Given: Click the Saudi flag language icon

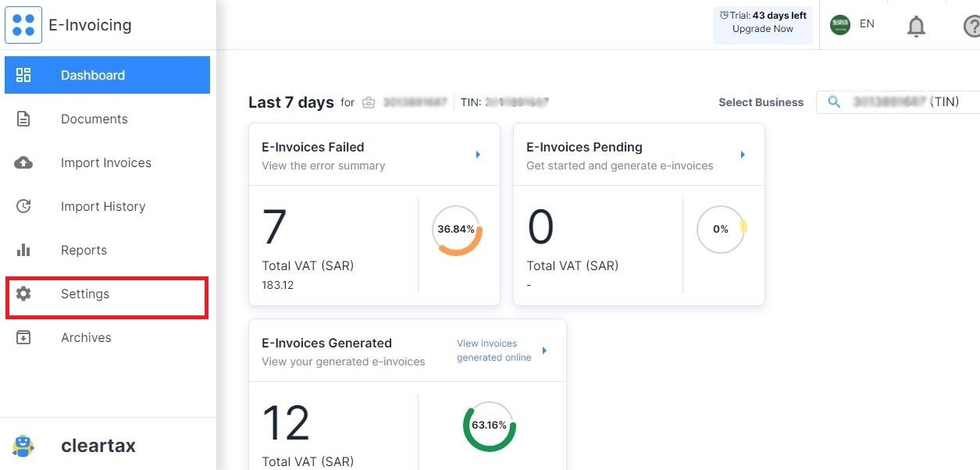Looking at the screenshot, I should (x=840, y=24).
